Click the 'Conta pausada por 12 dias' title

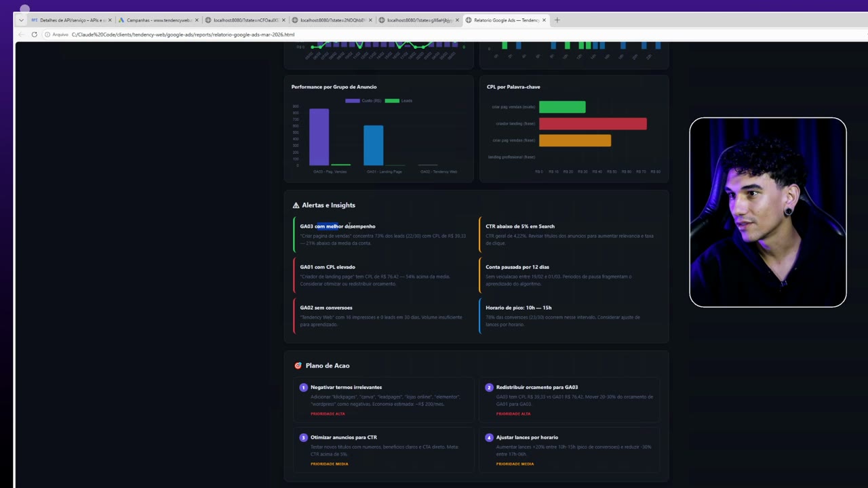(517, 267)
